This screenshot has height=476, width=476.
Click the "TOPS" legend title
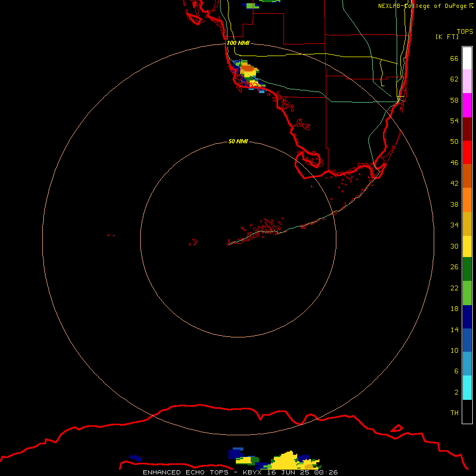pyautogui.click(x=465, y=32)
